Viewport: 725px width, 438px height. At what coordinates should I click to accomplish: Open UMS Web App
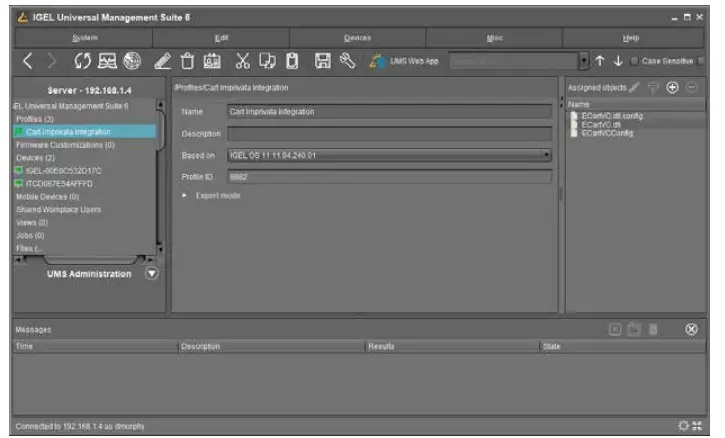(x=404, y=61)
